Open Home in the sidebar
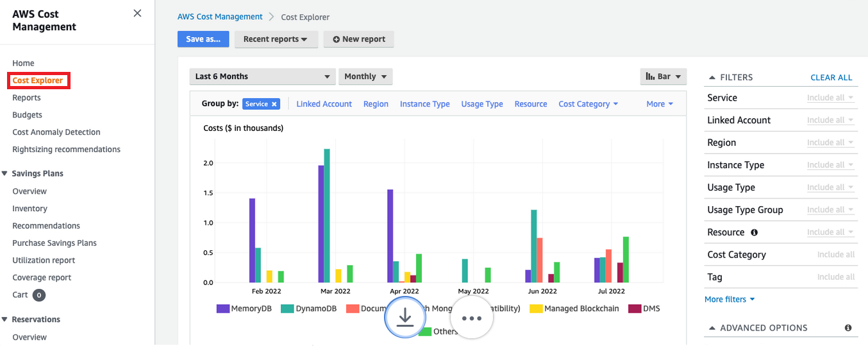 click(23, 63)
